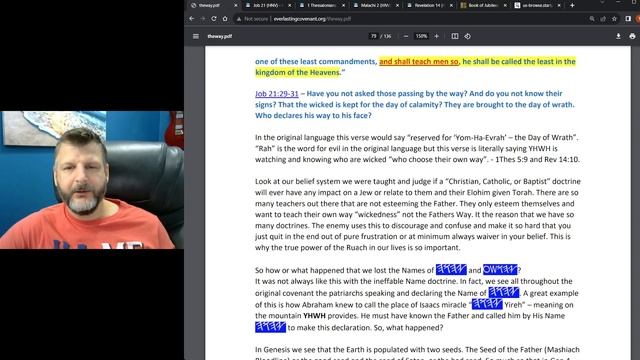Viewport: 640px width, 360px height.
Task: Close the theway.pdf tab
Action: pyautogui.click(x=236, y=5)
